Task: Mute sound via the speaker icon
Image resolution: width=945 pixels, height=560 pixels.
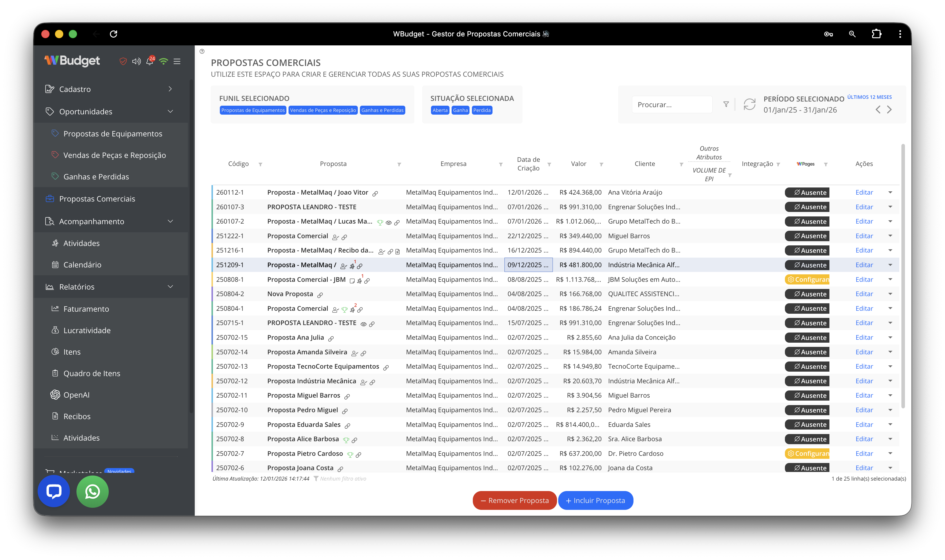Action: 136,61
